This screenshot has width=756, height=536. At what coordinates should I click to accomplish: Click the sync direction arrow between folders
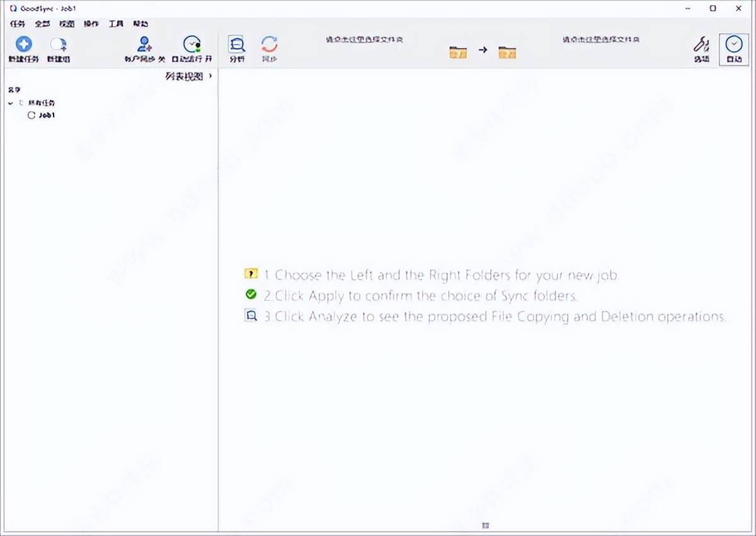tap(483, 50)
